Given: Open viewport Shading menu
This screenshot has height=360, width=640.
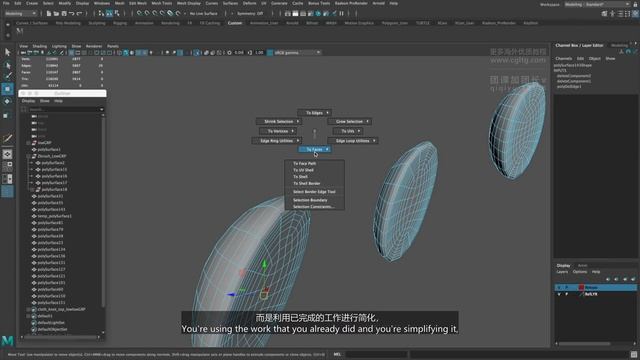Looking at the screenshot, I should pos(40,46).
